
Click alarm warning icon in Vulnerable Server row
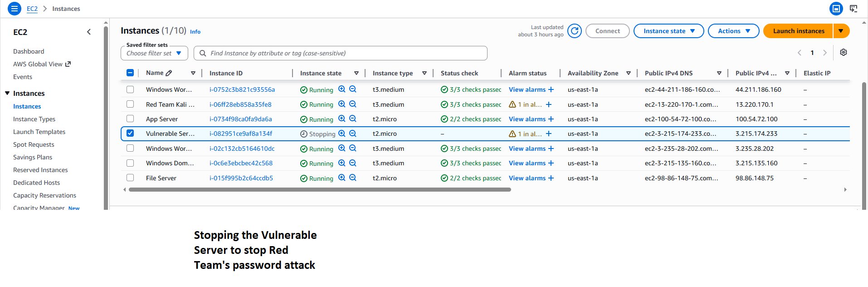pos(512,134)
